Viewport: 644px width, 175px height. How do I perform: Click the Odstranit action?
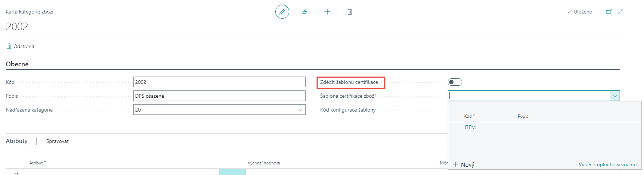coord(20,46)
